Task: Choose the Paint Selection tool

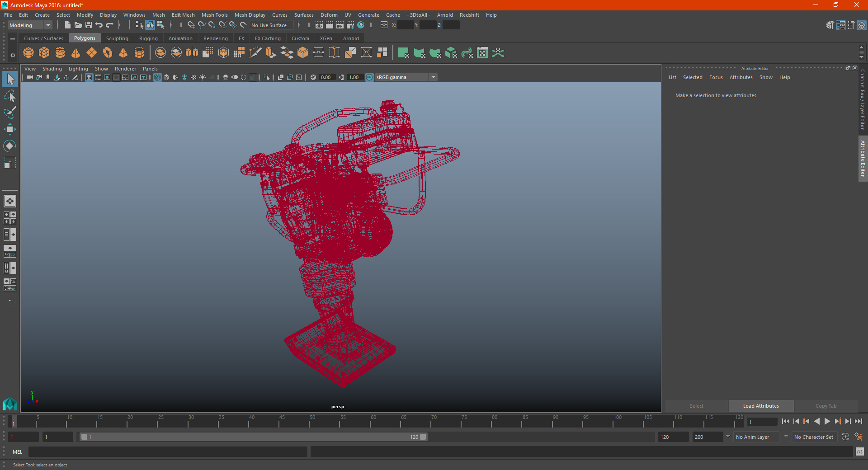Action: tap(10, 113)
